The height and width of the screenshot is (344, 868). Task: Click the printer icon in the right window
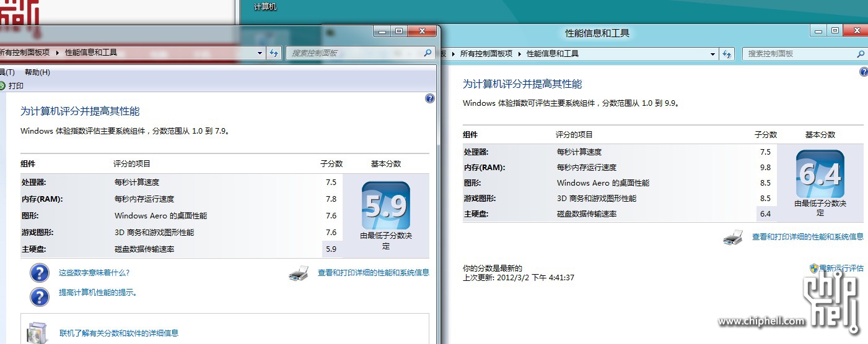pyautogui.click(x=733, y=238)
